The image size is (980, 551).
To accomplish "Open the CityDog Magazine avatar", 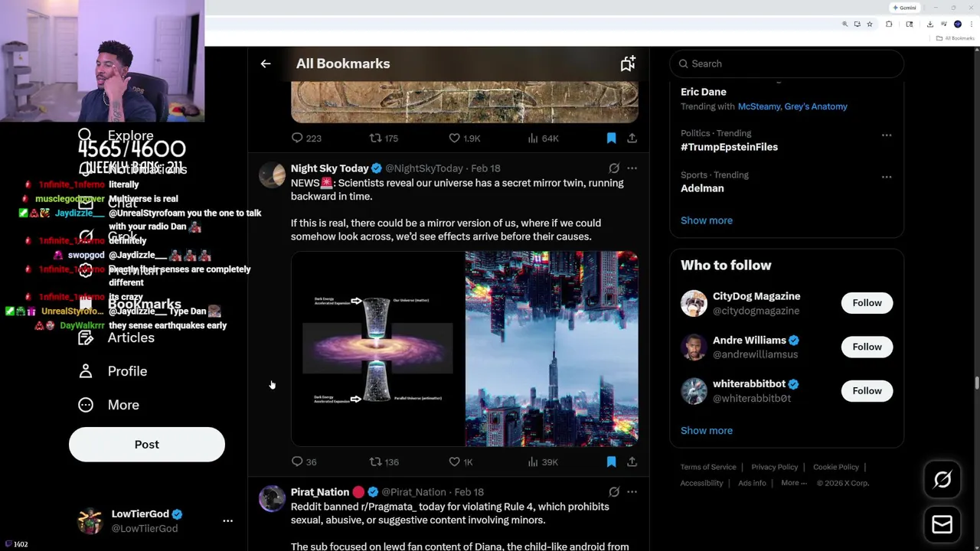I will [694, 303].
